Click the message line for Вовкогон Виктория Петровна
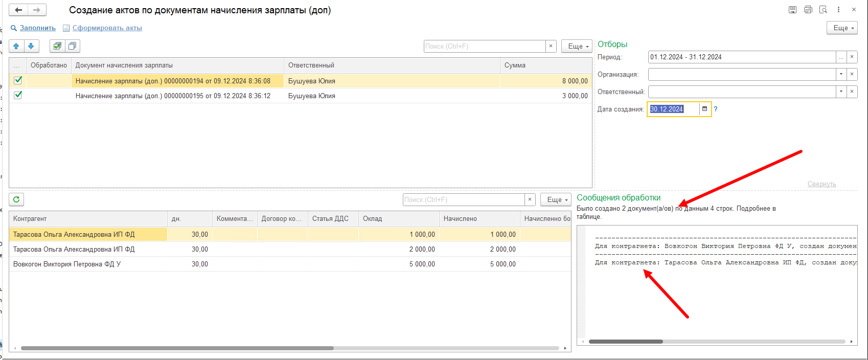 (x=725, y=246)
